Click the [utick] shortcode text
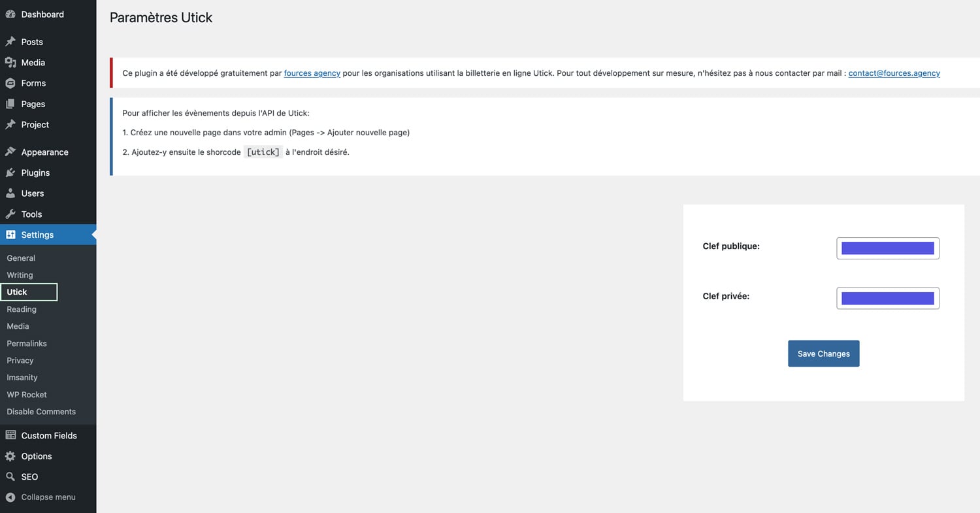 pos(263,152)
